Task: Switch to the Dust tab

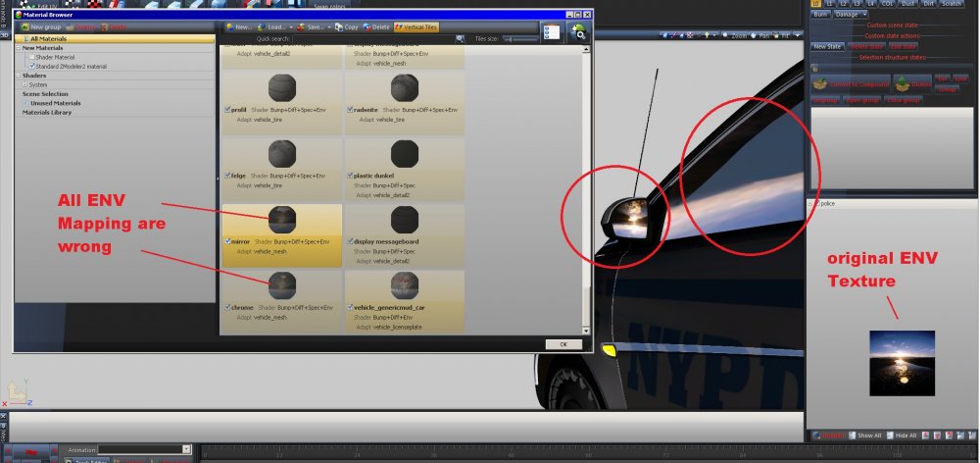Action: point(908,4)
